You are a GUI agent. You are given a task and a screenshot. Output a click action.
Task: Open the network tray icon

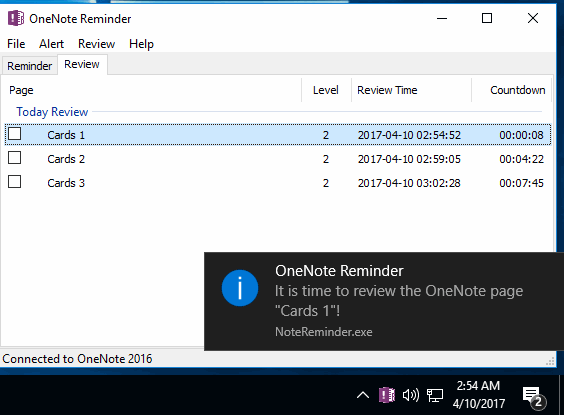[435, 396]
